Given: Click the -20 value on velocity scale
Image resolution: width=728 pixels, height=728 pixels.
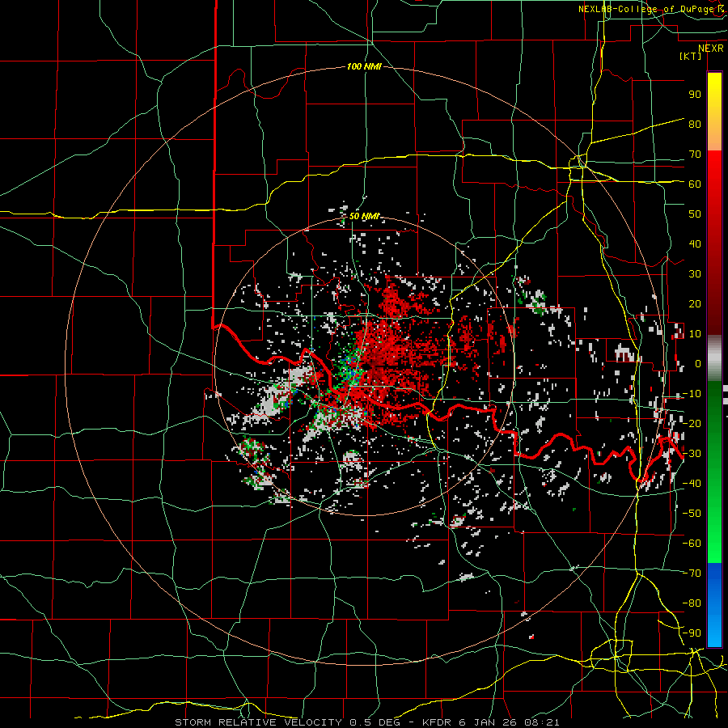Looking at the screenshot, I should click(x=692, y=424).
